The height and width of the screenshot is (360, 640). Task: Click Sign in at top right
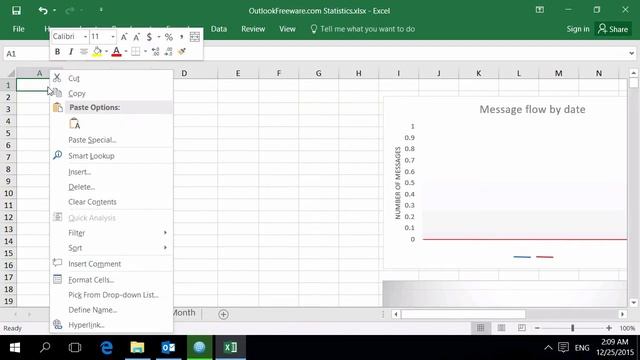[578, 29]
